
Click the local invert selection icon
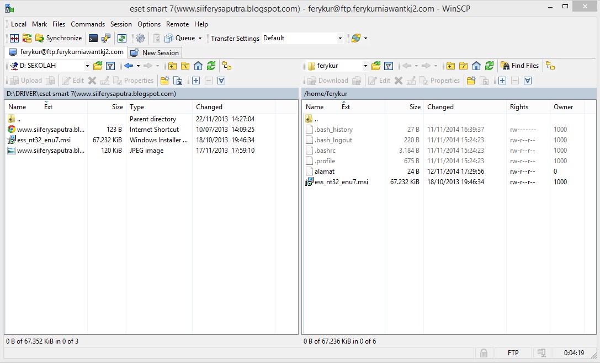(221, 81)
